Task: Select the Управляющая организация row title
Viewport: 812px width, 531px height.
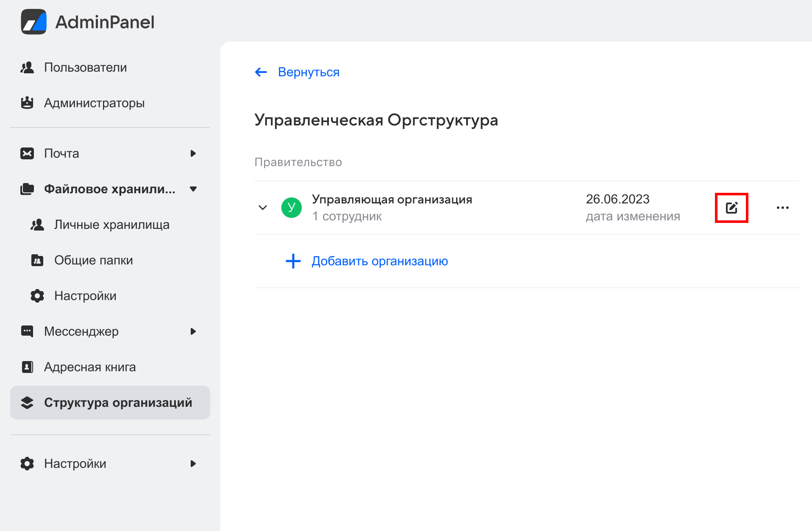Action: pyautogui.click(x=392, y=199)
